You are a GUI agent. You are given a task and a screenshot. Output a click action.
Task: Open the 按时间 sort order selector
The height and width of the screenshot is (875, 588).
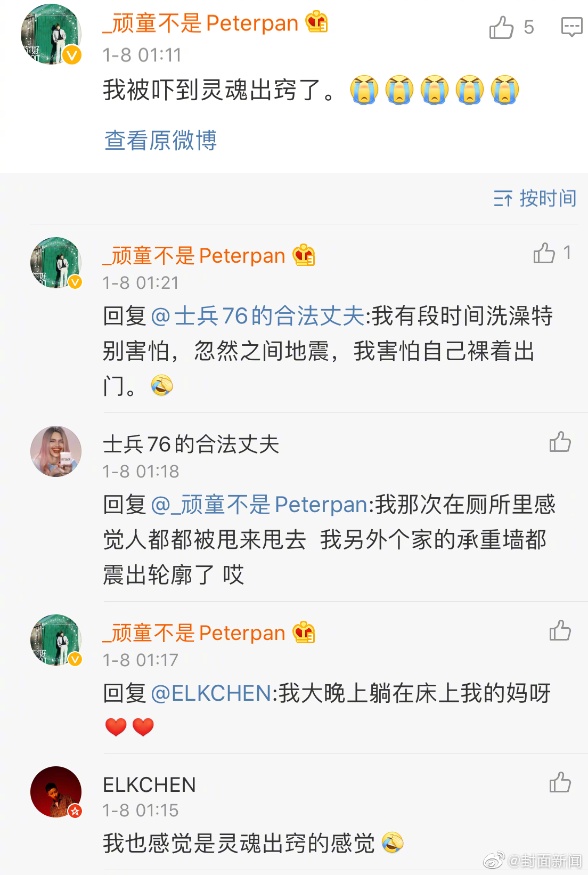pyautogui.click(x=535, y=198)
